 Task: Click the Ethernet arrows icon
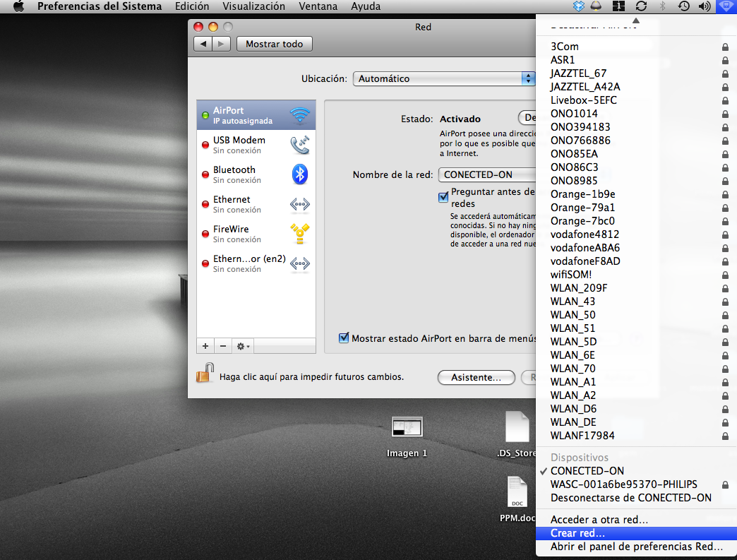point(300,204)
